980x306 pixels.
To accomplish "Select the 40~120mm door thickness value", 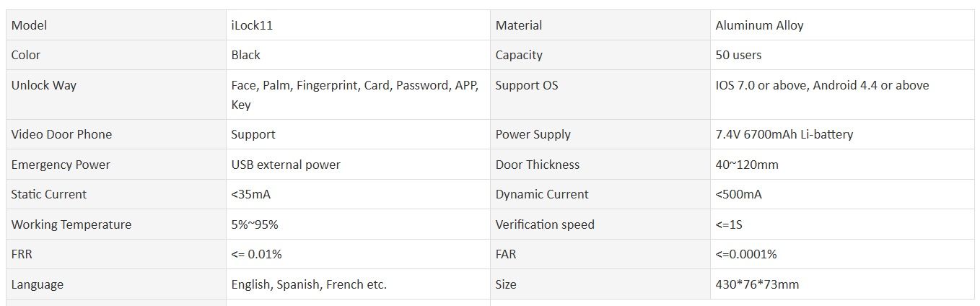I will click(x=747, y=165).
